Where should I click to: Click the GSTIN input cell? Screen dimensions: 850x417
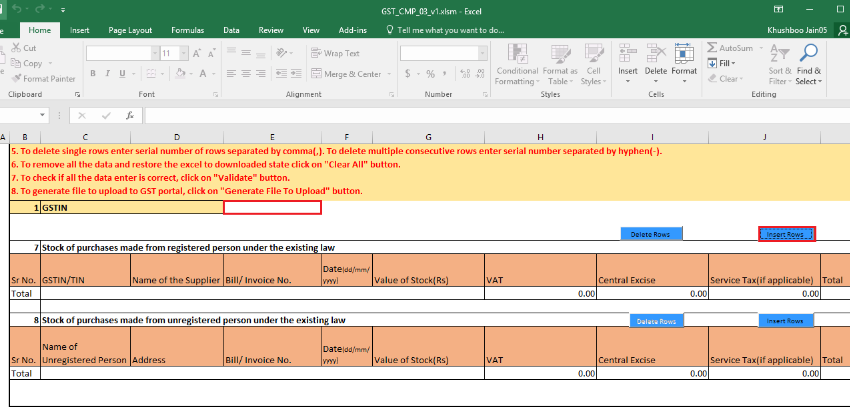(272, 207)
